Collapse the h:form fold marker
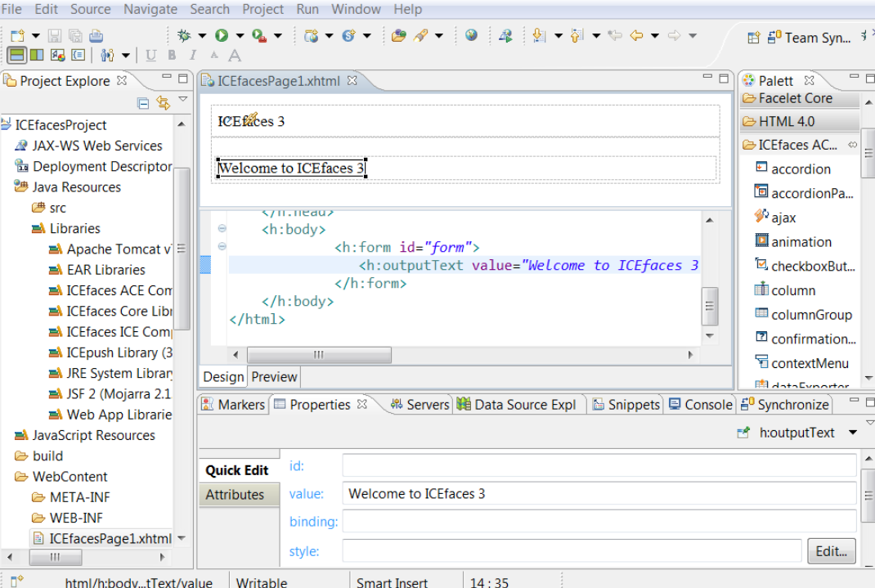The height and width of the screenshot is (588, 875). coord(222,246)
